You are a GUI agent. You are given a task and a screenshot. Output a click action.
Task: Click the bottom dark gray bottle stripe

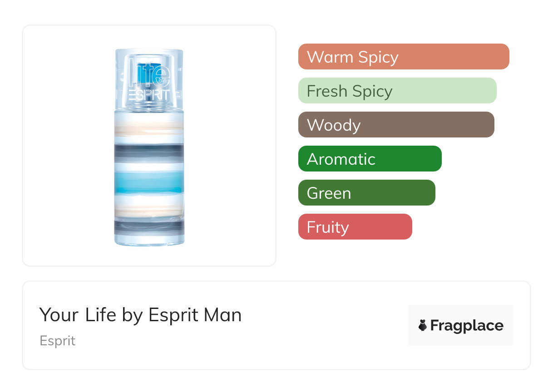[149, 226]
